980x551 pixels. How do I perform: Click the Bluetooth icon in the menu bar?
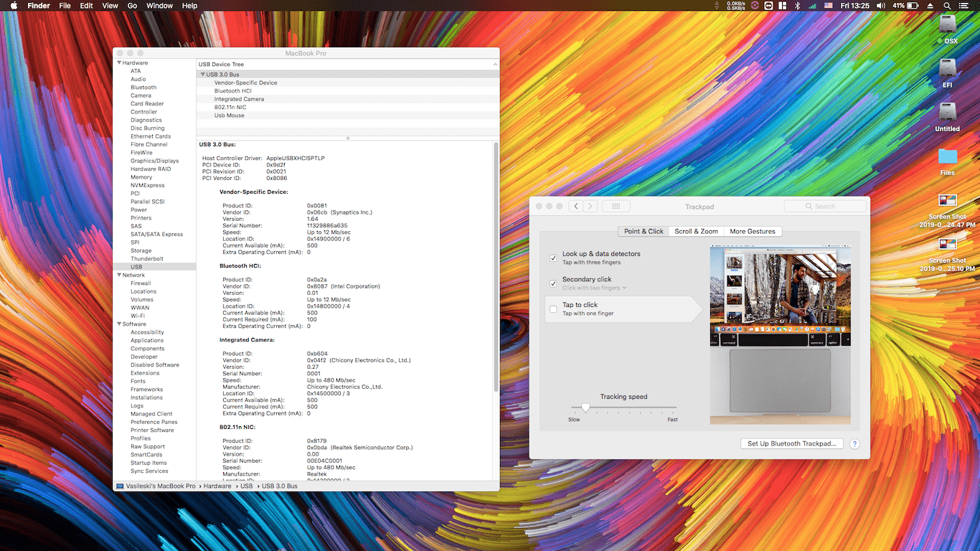coord(798,5)
